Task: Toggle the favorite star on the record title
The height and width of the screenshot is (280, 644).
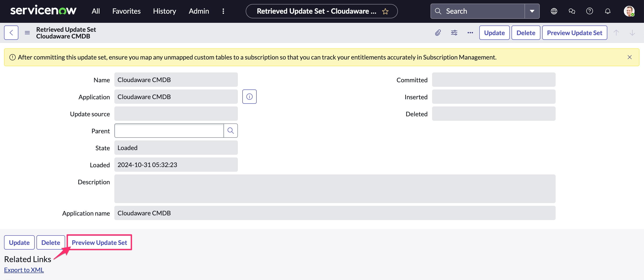Action: pyautogui.click(x=385, y=11)
